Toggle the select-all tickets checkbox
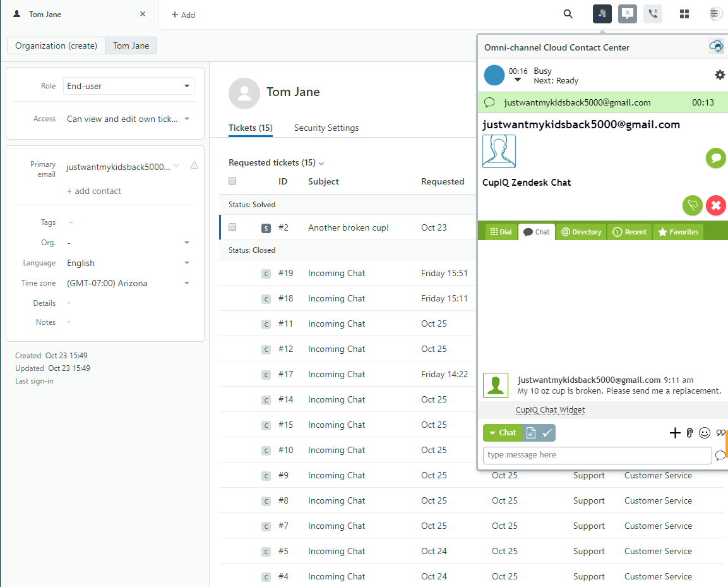 [x=232, y=181]
